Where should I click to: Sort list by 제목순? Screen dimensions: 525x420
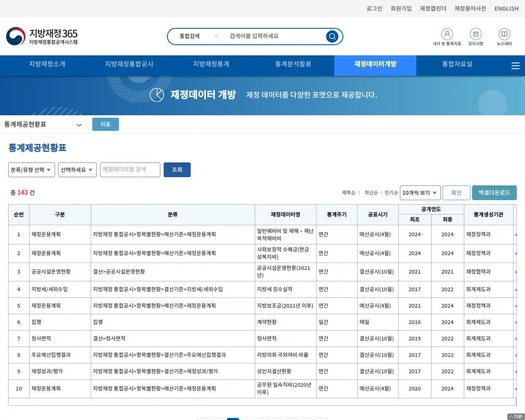coord(349,193)
